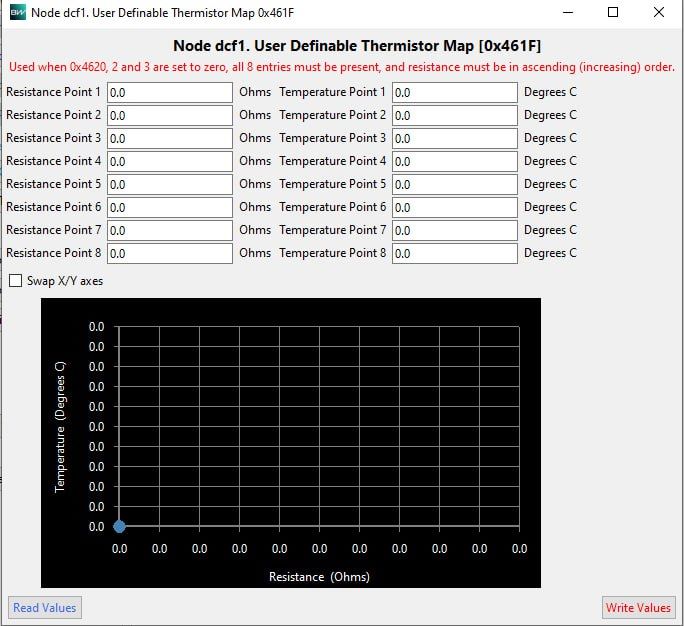Activate the Resistance Point 5 field
Screen dimensions: 684x626
[170, 185]
